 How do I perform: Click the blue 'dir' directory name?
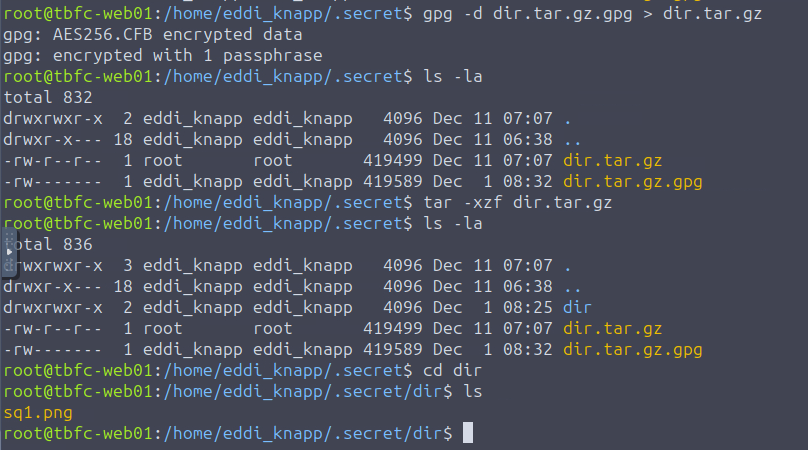coord(578,307)
